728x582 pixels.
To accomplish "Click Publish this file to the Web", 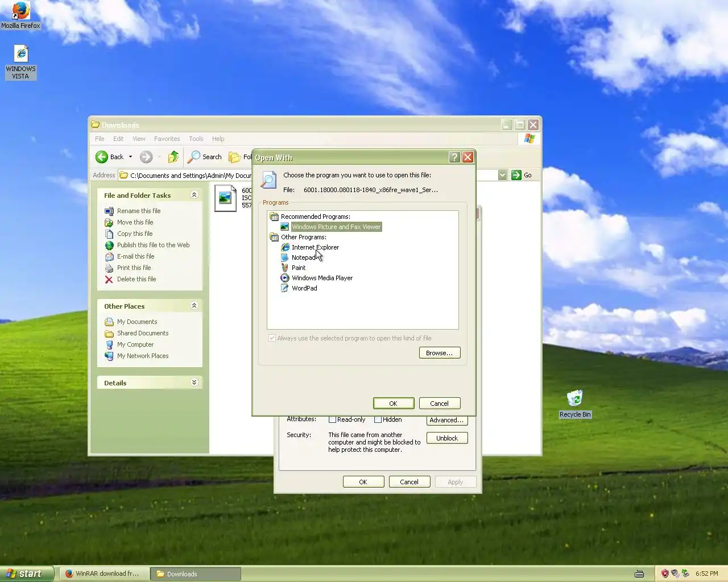I will [x=153, y=245].
